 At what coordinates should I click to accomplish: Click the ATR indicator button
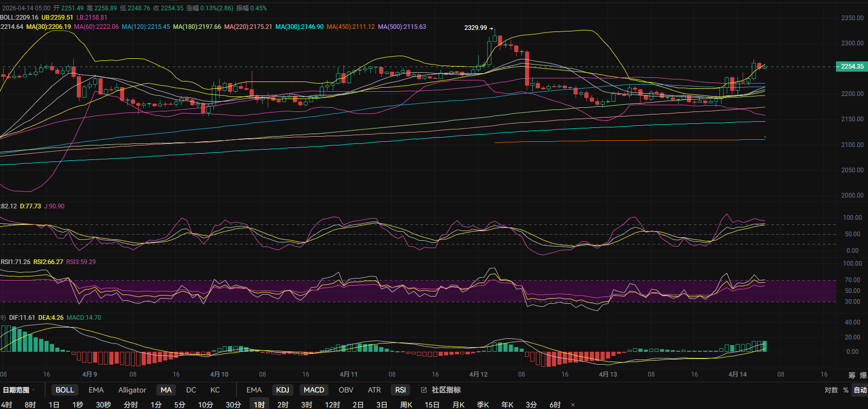[374, 390]
